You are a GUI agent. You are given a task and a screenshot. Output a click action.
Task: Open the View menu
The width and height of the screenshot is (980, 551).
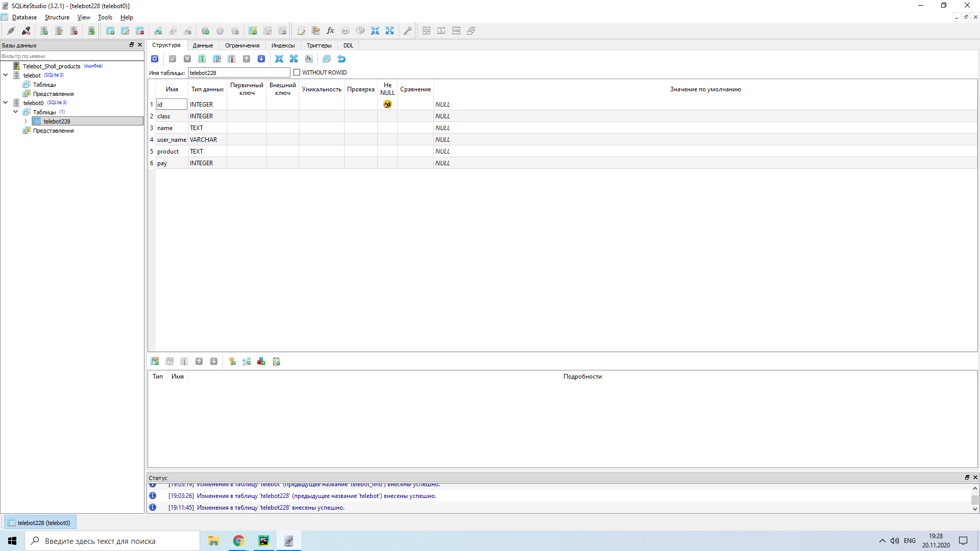(x=84, y=17)
